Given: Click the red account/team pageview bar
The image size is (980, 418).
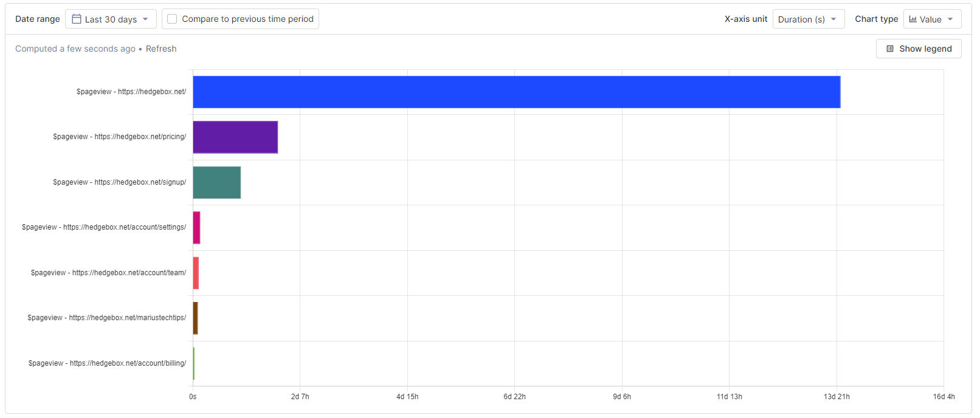Looking at the screenshot, I should pyautogui.click(x=196, y=273).
